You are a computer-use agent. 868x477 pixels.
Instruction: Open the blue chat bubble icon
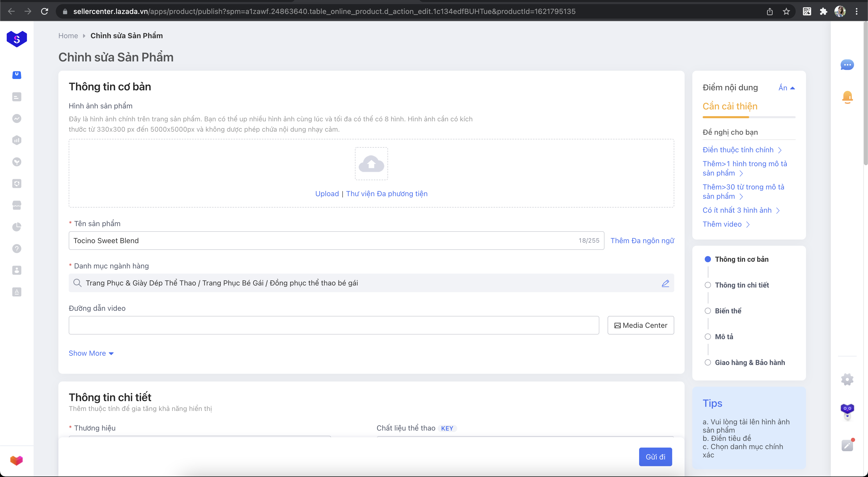click(847, 65)
